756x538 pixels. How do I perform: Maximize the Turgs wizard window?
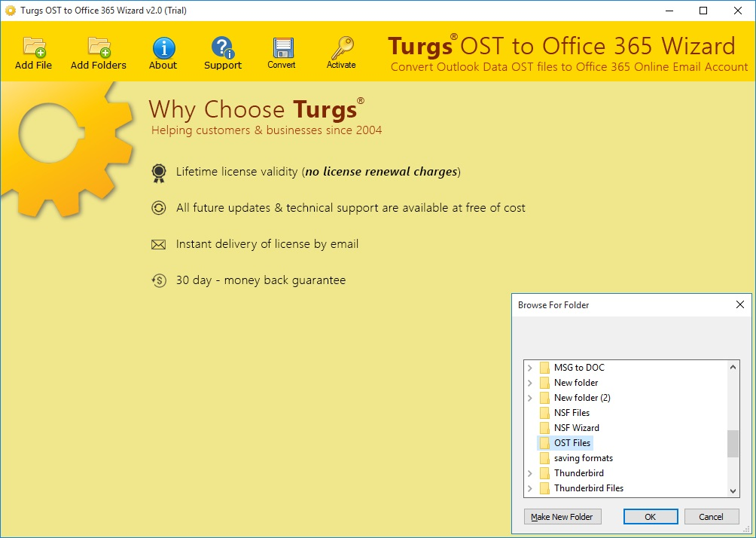point(703,11)
